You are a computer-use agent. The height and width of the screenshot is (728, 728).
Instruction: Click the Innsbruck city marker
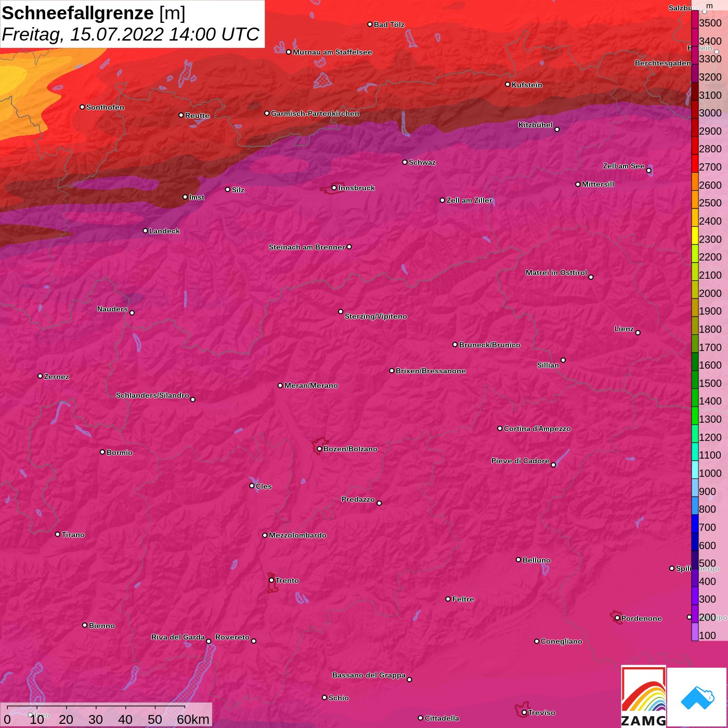[x=334, y=188]
